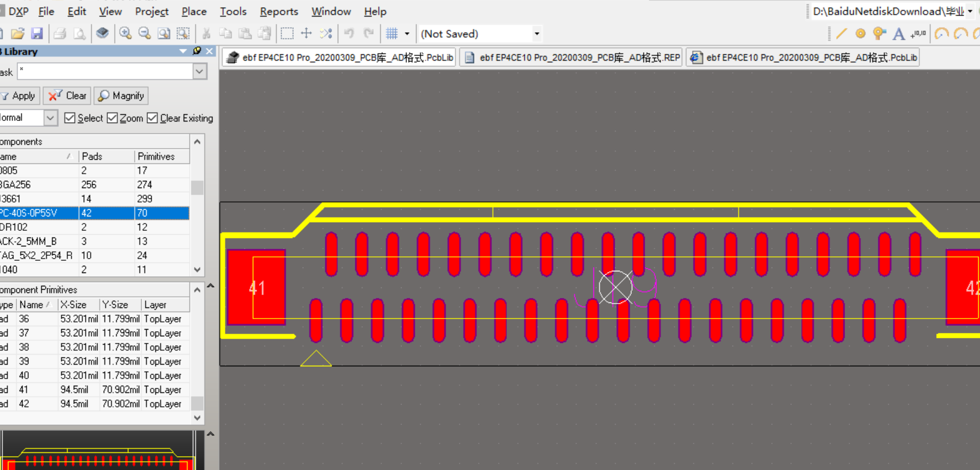The height and width of the screenshot is (470, 980).
Task: Click the Cut scissors icon
Action: pos(207,34)
